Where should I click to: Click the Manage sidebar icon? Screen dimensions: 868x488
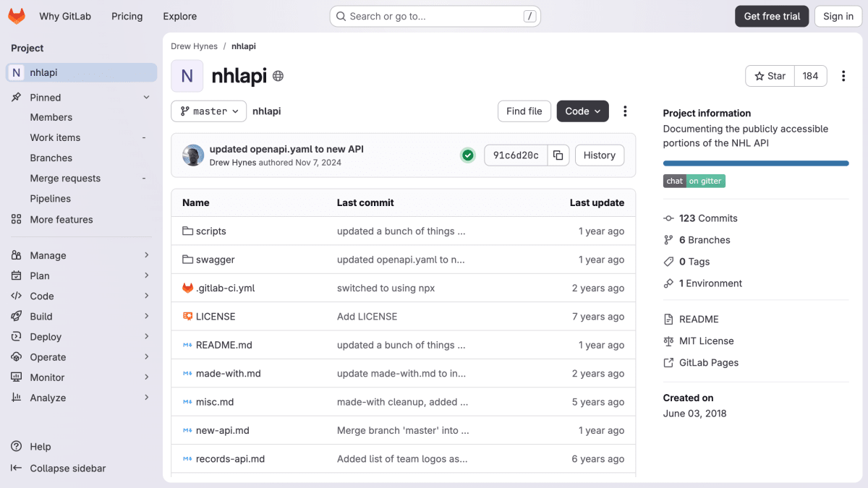point(16,255)
